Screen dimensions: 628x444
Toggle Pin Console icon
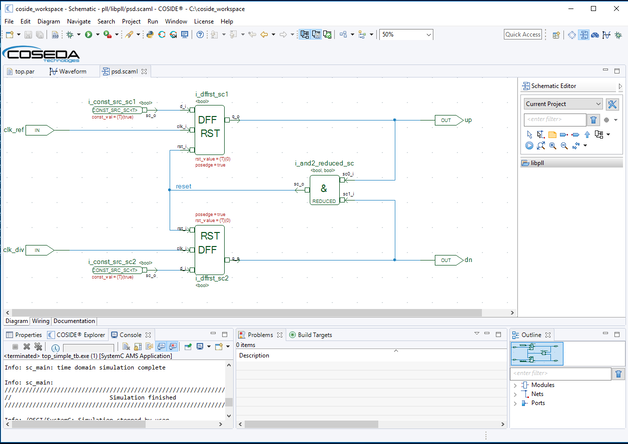click(188, 347)
